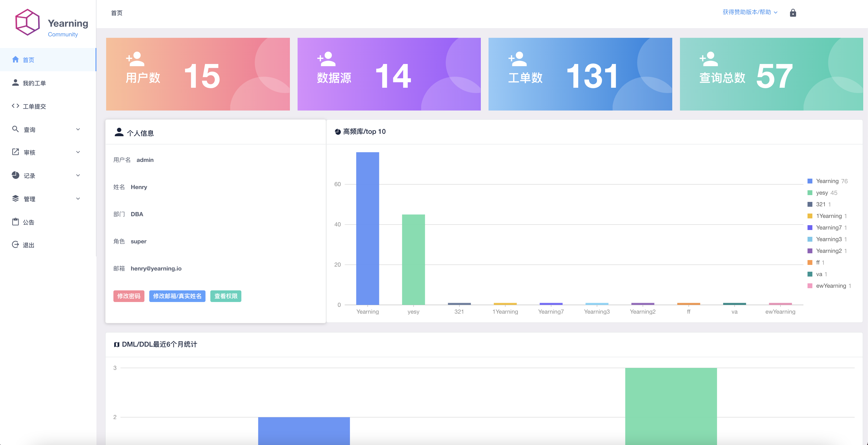The image size is (868, 445).
Task: Open the 我的工单 menu item
Action: pos(48,83)
